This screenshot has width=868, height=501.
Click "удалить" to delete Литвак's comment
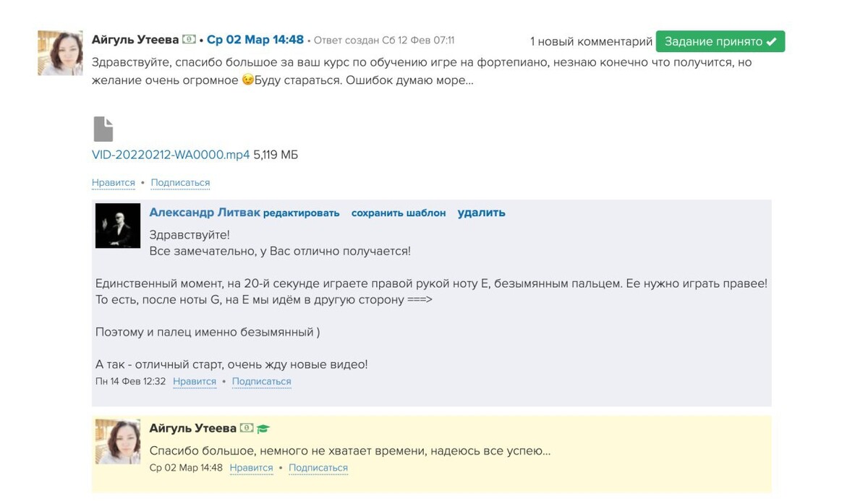click(481, 213)
